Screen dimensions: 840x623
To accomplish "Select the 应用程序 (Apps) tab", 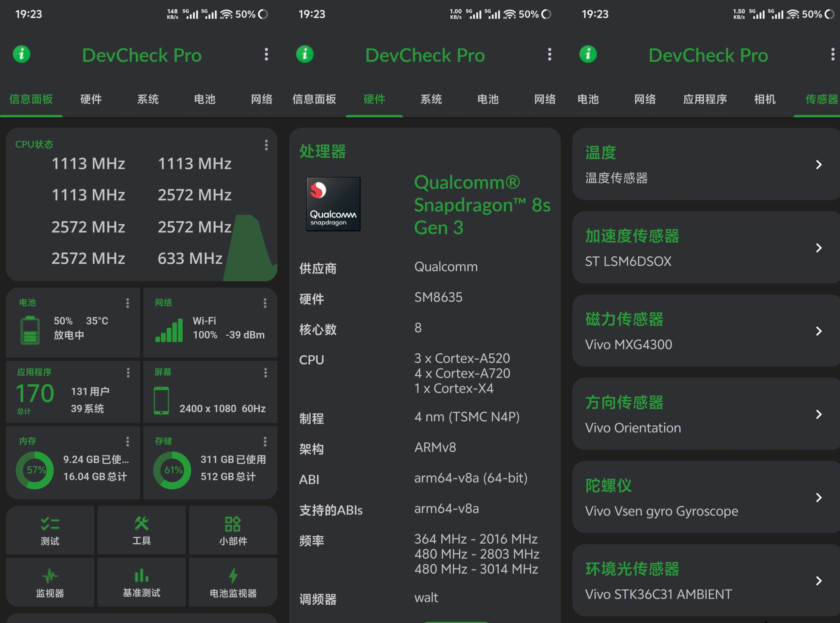I will click(705, 99).
